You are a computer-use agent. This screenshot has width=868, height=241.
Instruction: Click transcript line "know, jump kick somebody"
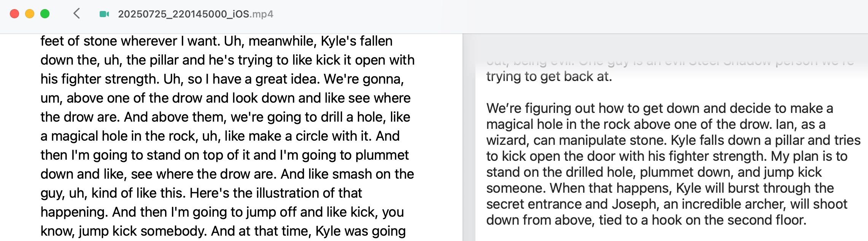coord(223,231)
